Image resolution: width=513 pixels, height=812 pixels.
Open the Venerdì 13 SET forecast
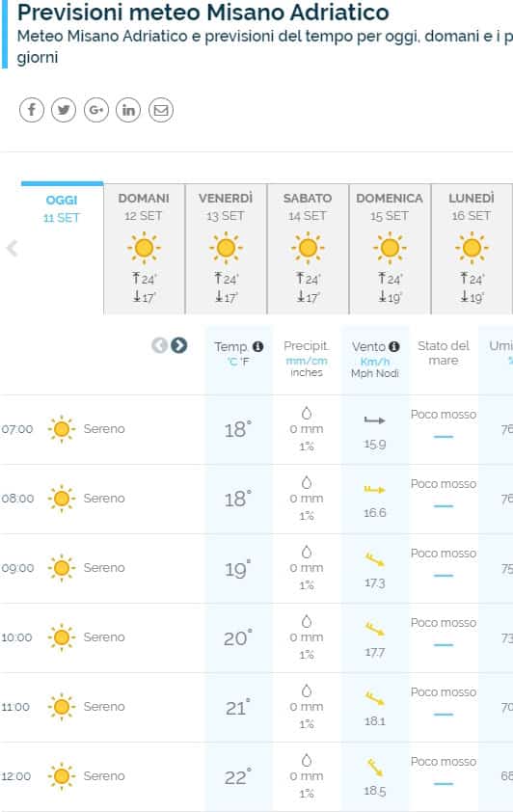coord(226,249)
